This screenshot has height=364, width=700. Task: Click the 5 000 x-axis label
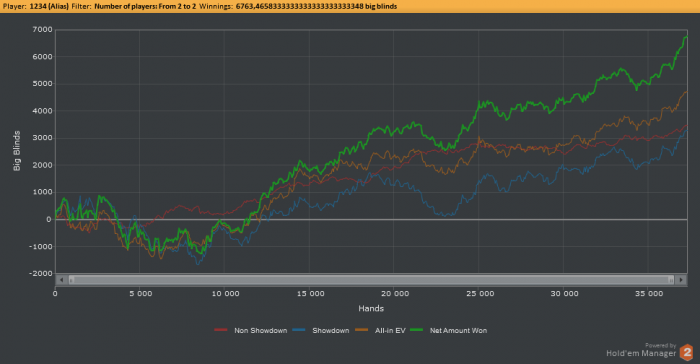point(141,293)
